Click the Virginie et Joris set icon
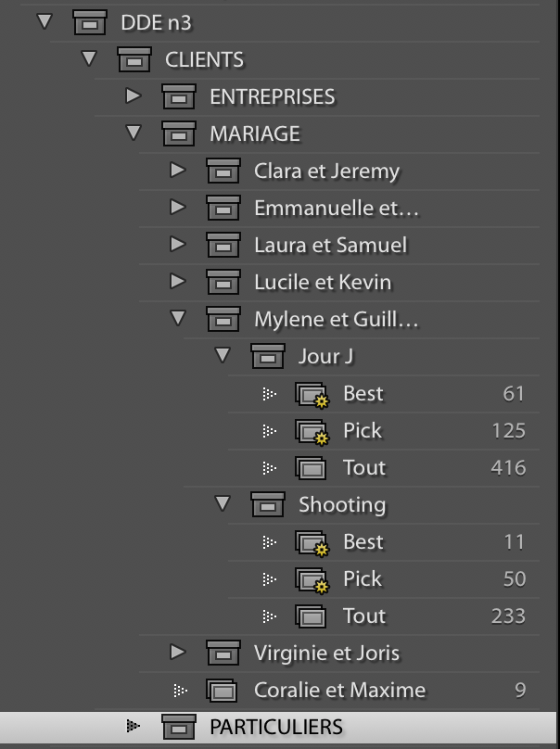Screen dimensions: 560x749 [223, 653]
